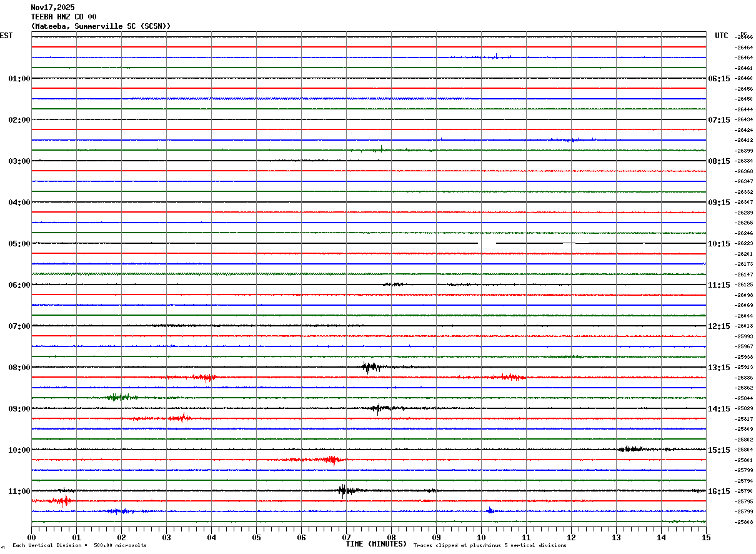
Task: Click the green burst above the 09:00 trace
Action: (x=119, y=397)
